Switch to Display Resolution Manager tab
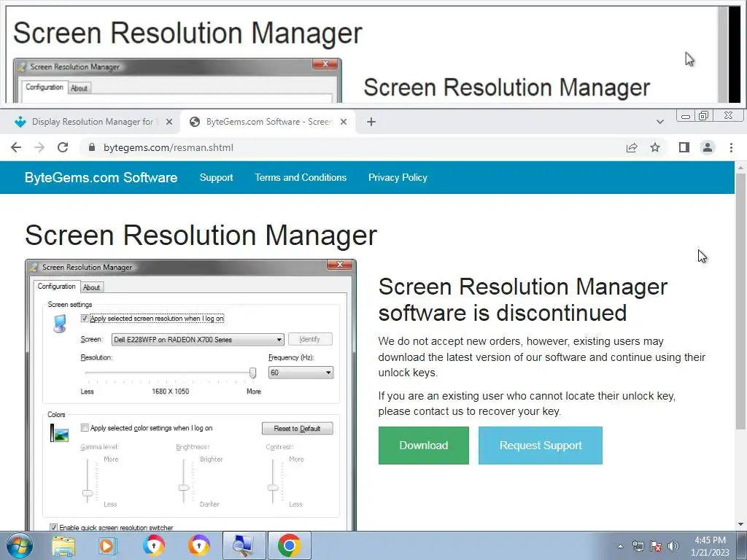Viewport: 747px width, 560px height. point(90,122)
